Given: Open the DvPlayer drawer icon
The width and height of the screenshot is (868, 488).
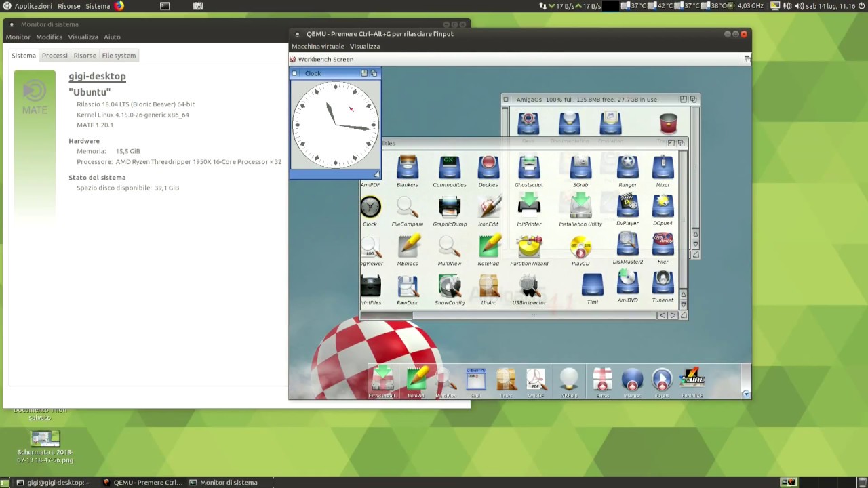Looking at the screenshot, I should 627,205.
